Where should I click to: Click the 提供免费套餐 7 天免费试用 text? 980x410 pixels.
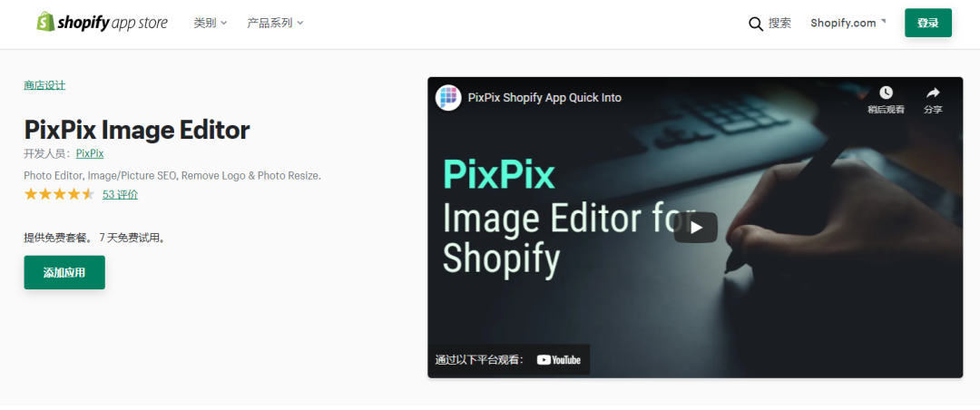[x=94, y=239]
